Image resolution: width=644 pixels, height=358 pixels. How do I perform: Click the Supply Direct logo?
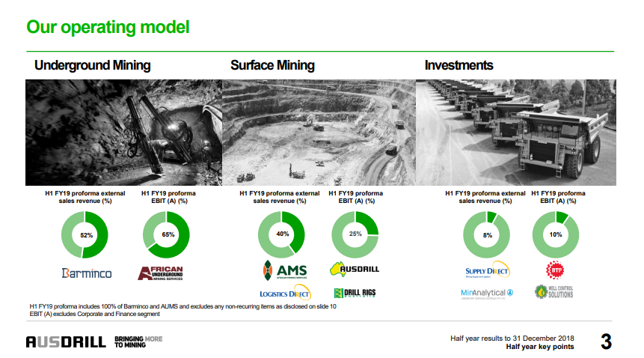[x=488, y=270]
